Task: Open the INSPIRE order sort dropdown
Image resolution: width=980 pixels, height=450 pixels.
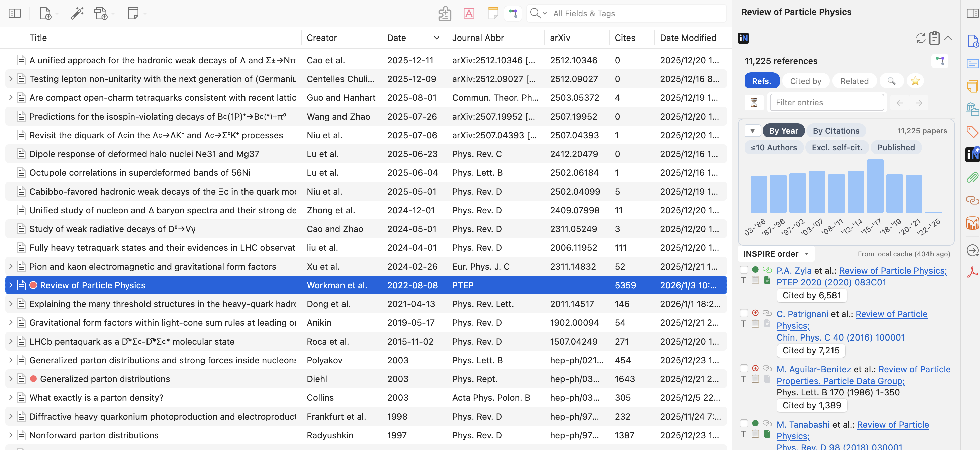Action: click(x=776, y=254)
